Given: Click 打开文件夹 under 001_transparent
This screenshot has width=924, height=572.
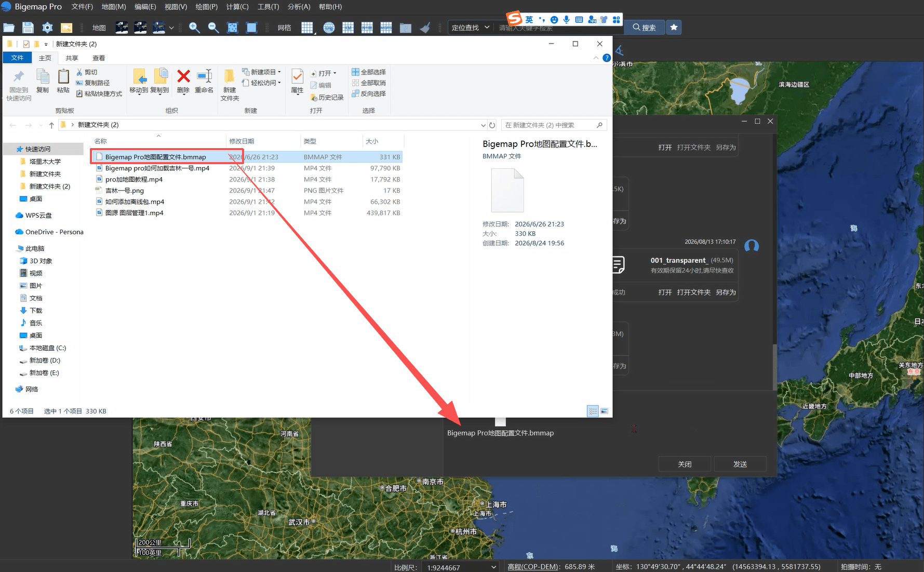Looking at the screenshot, I should (693, 292).
